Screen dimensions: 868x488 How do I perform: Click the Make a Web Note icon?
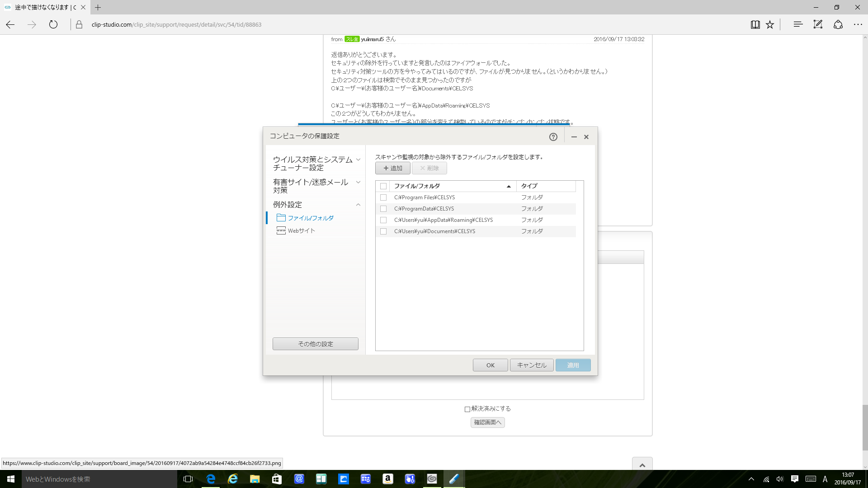818,25
